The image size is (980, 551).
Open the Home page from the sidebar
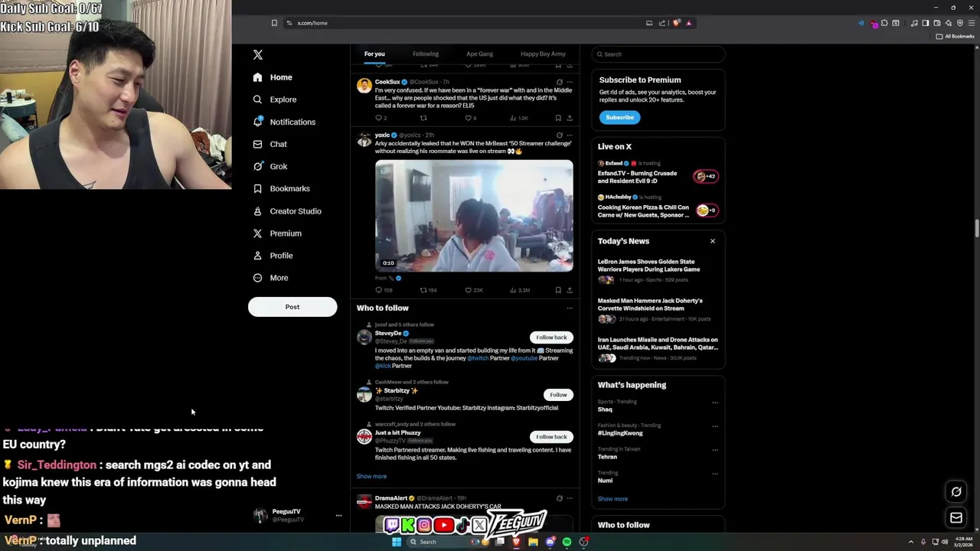point(273,77)
